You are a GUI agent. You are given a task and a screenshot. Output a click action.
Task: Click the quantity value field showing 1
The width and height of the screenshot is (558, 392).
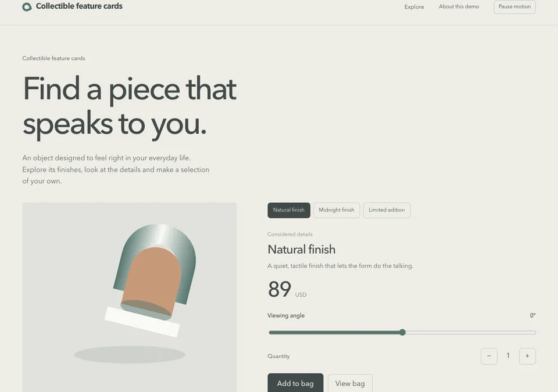point(508,356)
